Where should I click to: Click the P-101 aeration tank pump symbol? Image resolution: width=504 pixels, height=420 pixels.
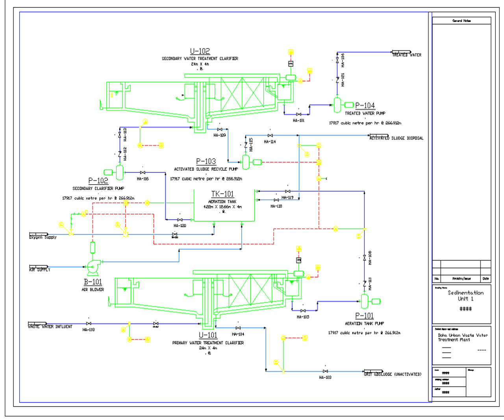(x=365, y=302)
